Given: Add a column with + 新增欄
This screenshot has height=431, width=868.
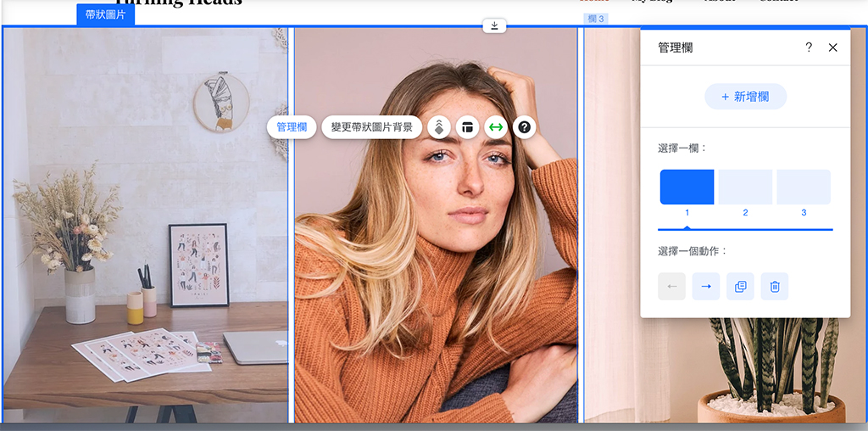Looking at the screenshot, I should (745, 97).
